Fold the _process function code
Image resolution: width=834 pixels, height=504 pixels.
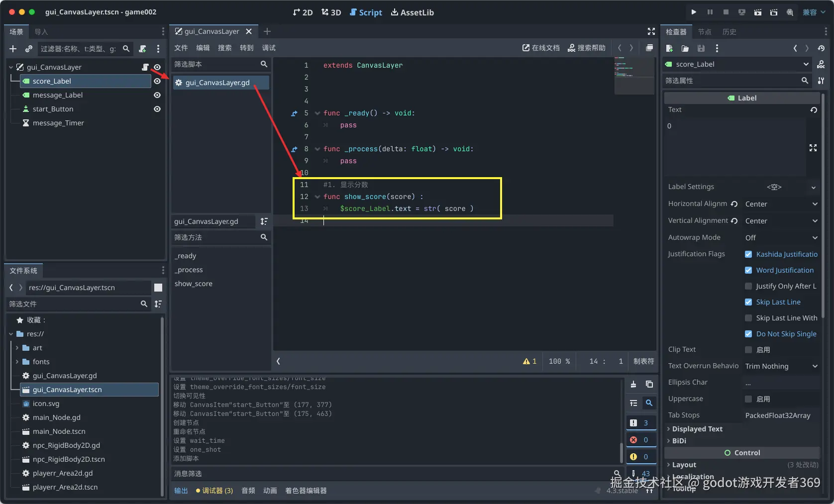pyautogui.click(x=317, y=149)
